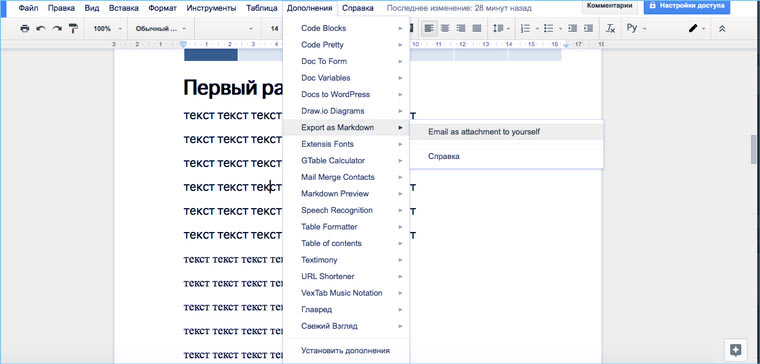The width and height of the screenshot is (760, 364).
Task: Align text to the right
Action: click(461, 29)
